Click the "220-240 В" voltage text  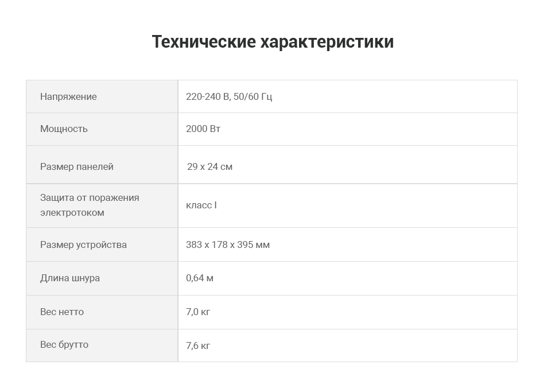click(207, 96)
